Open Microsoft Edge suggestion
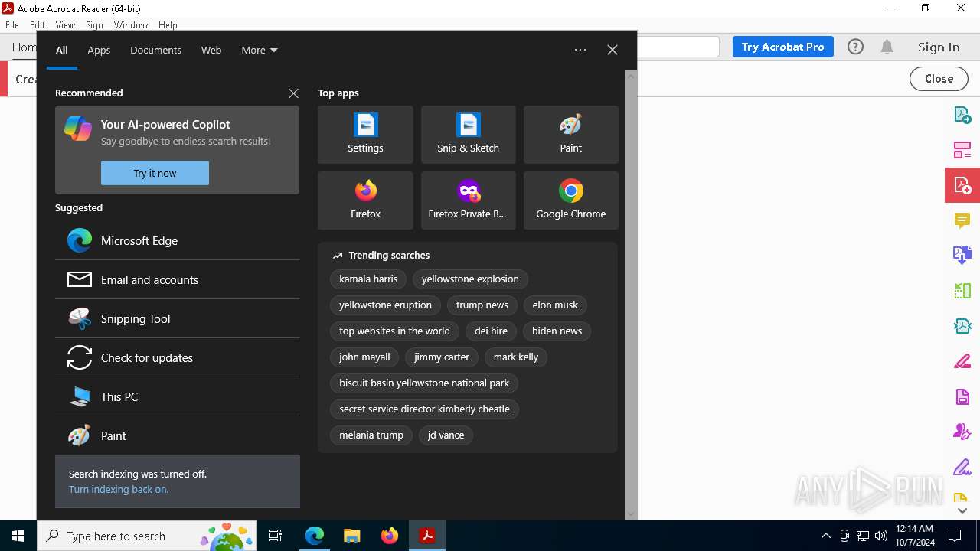The width and height of the screenshot is (980, 551). [177, 240]
